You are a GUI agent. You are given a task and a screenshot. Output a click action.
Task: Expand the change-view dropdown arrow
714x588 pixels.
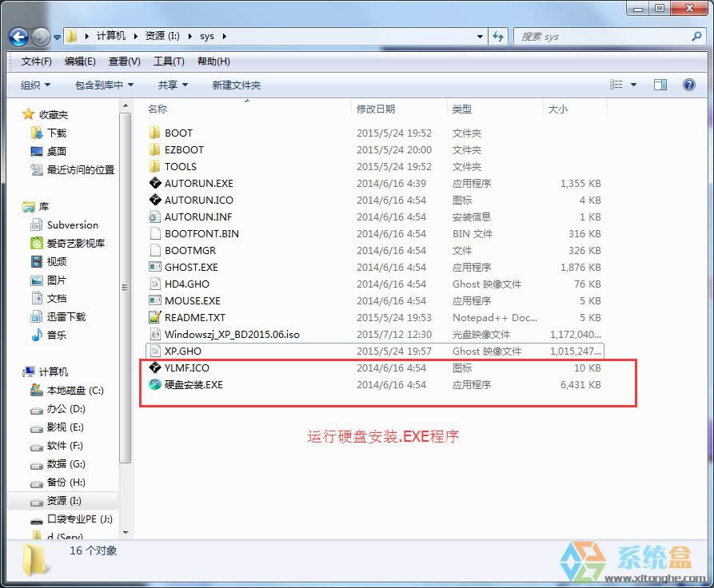634,85
